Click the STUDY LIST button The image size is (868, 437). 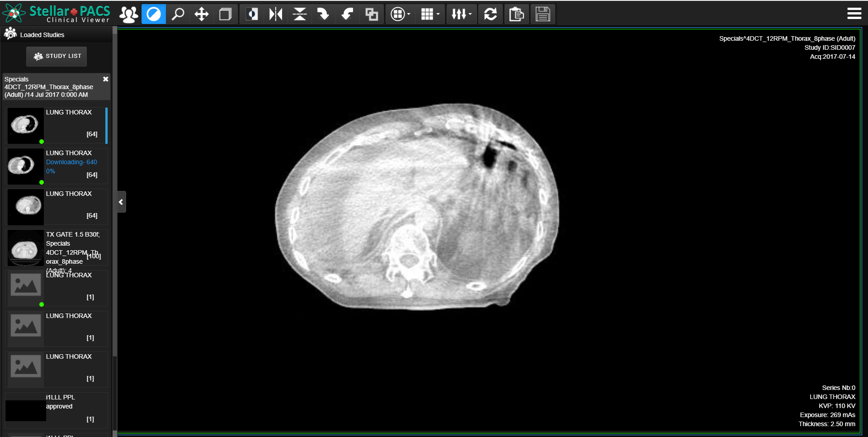(x=57, y=56)
